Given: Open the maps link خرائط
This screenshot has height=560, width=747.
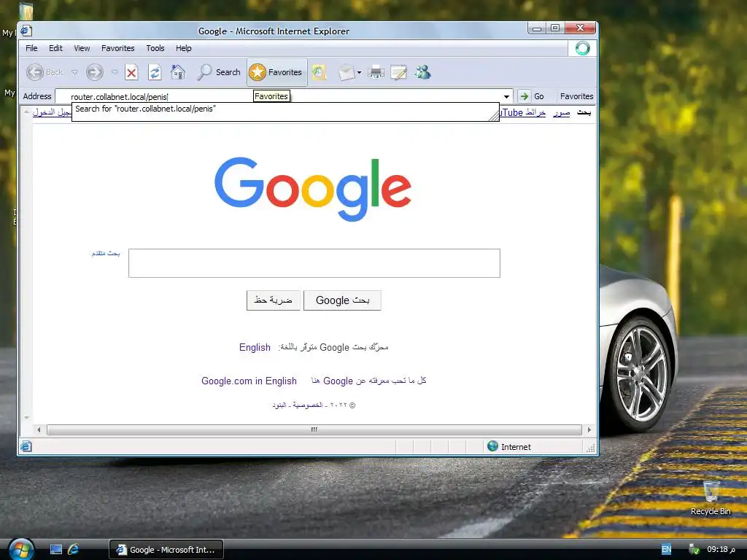Looking at the screenshot, I should point(535,113).
